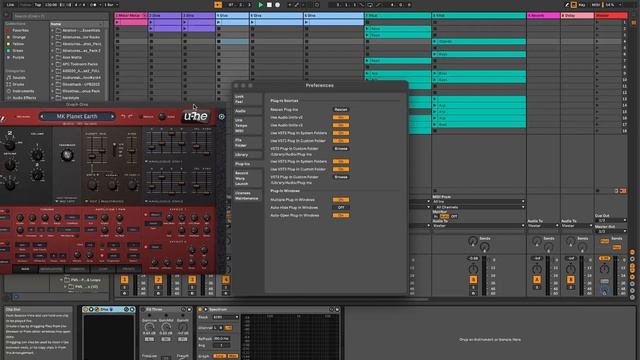
Task: Start playback with the green Play button
Action: (261, 5)
